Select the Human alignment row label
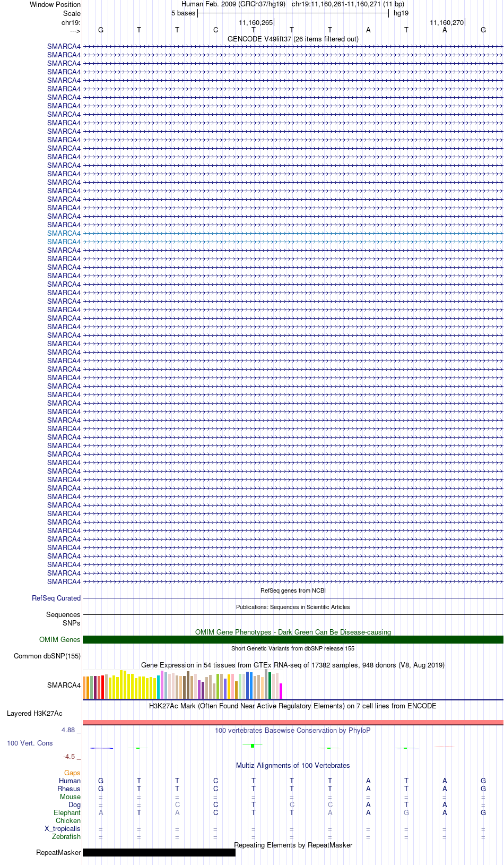The height and width of the screenshot is (865, 504). [69, 781]
